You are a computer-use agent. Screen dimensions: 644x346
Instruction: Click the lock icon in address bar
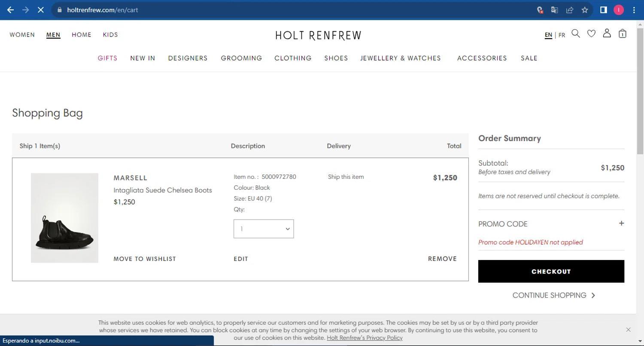[60, 10]
